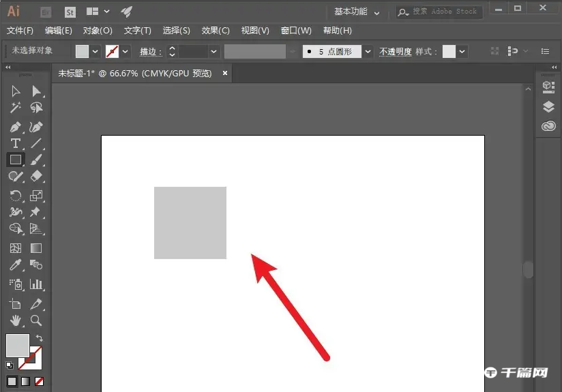Select the Line Segment tool
Viewport: 562px width, 392px height.
point(36,143)
